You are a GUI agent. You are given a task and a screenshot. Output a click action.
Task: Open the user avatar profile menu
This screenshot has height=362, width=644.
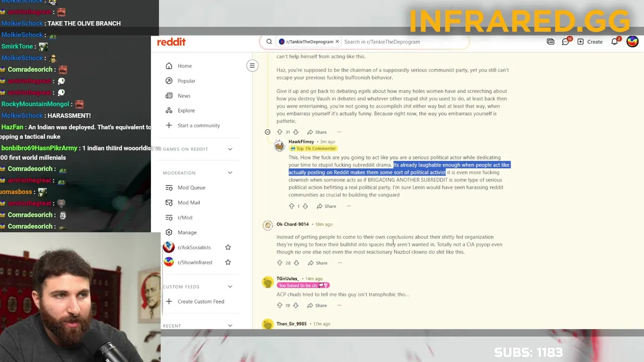[632, 42]
